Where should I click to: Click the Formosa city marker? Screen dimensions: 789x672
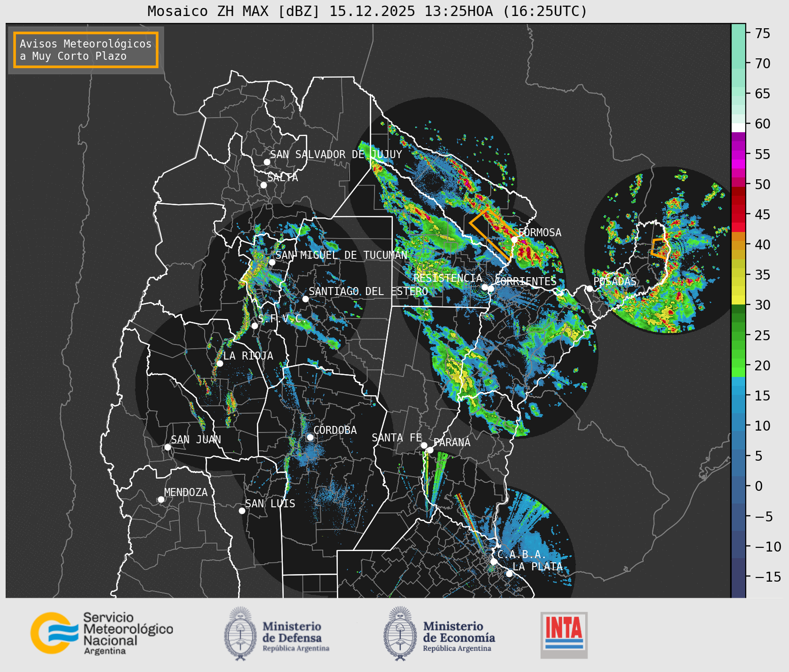(x=514, y=240)
